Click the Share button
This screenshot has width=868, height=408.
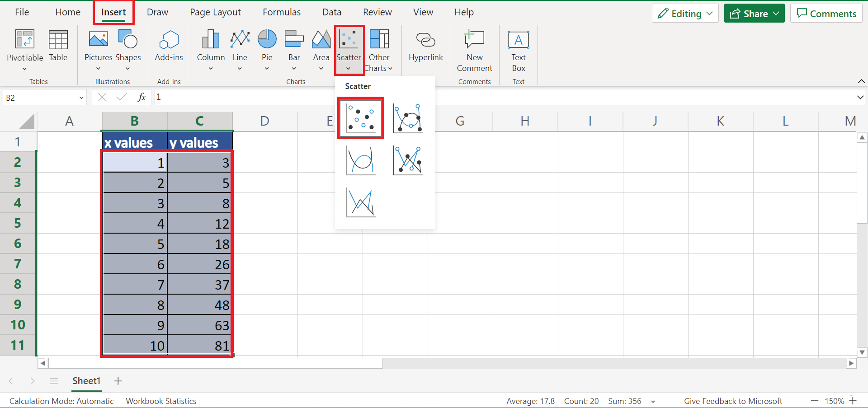[754, 14]
